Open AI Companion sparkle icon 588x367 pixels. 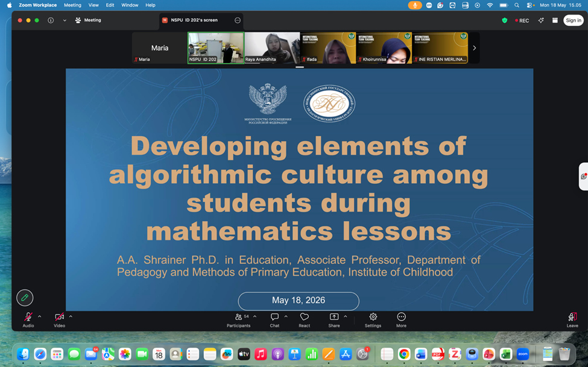[x=541, y=20]
